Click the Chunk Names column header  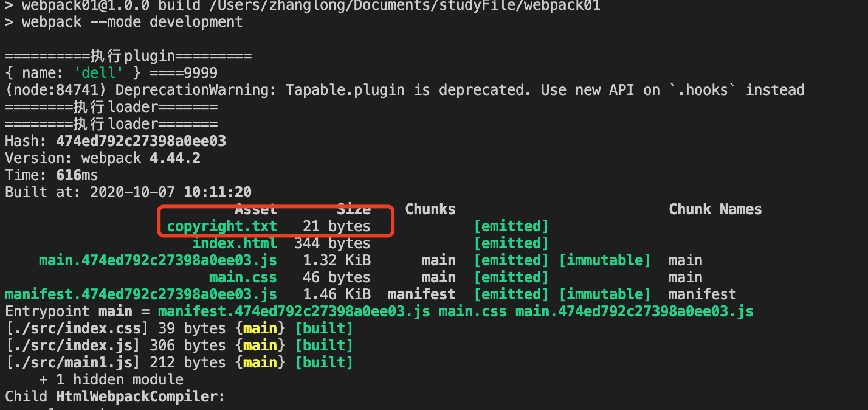pyautogui.click(x=715, y=209)
